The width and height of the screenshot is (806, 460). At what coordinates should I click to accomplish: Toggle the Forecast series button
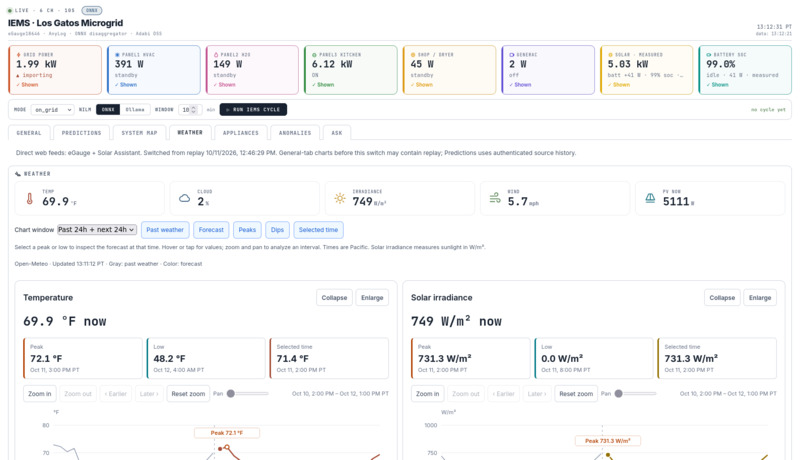pos(211,230)
